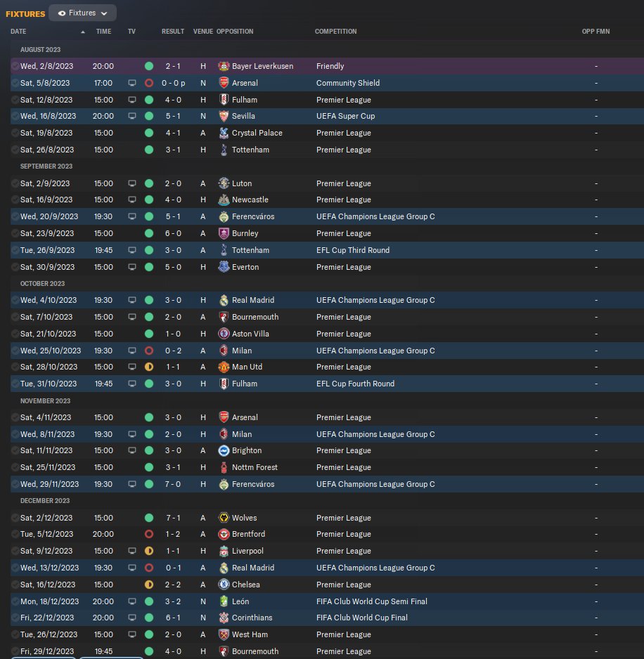This screenshot has height=659, width=644.
Task: Click the Brighton club badge
Action: coord(224,450)
